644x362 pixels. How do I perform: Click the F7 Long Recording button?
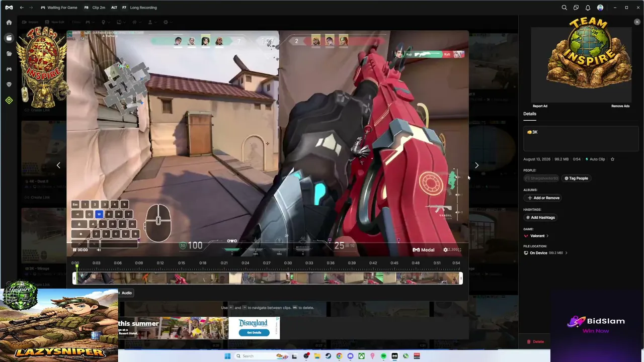click(139, 8)
